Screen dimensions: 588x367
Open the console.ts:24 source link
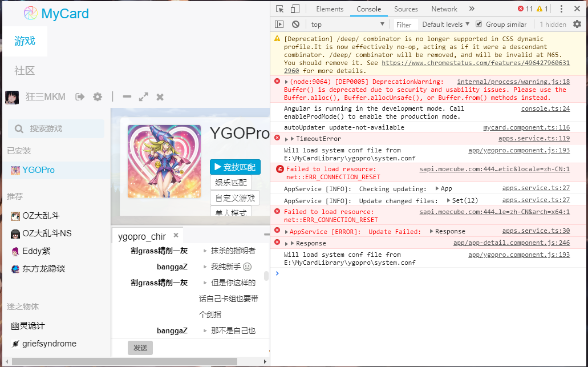pos(545,108)
